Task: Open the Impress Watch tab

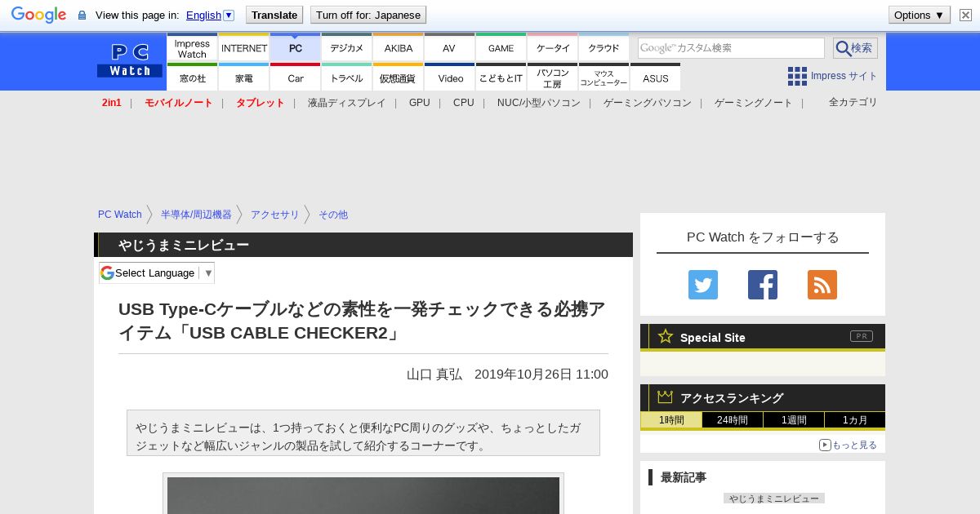Action: (192, 48)
